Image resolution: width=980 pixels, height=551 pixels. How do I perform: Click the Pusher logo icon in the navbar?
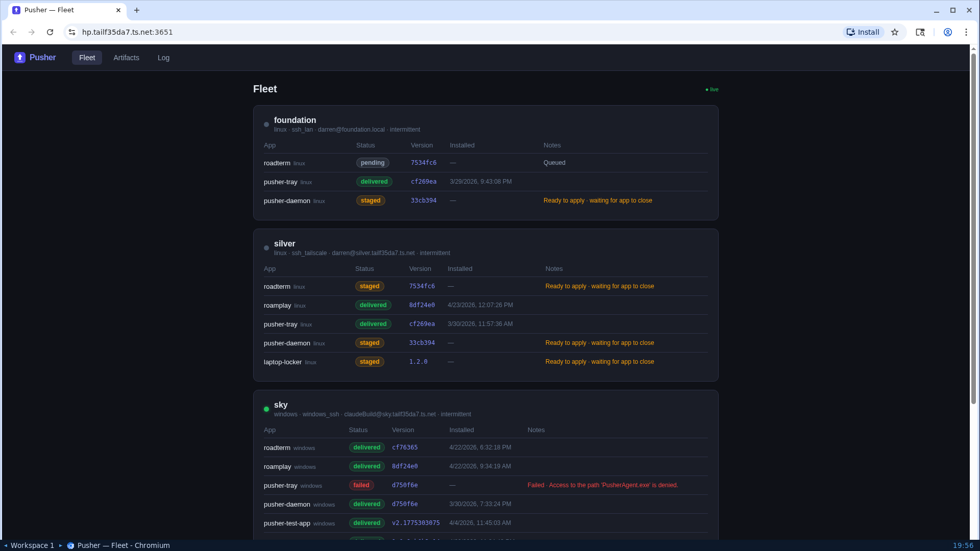tap(19, 57)
